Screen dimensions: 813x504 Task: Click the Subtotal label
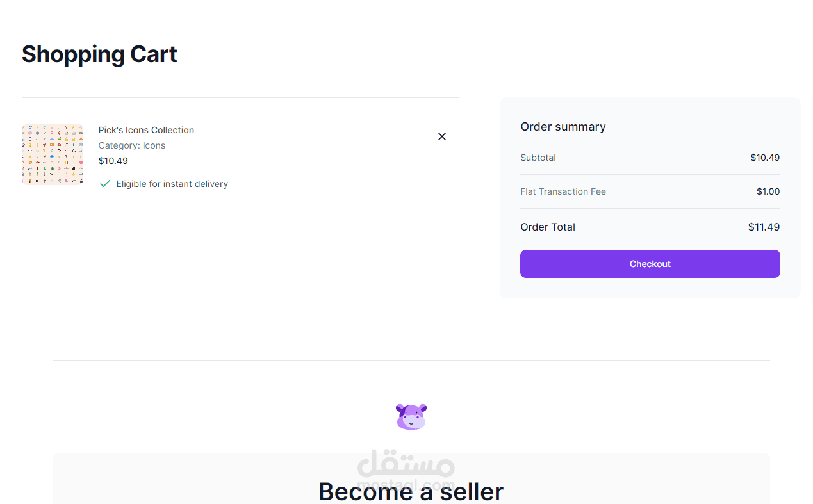coord(538,158)
